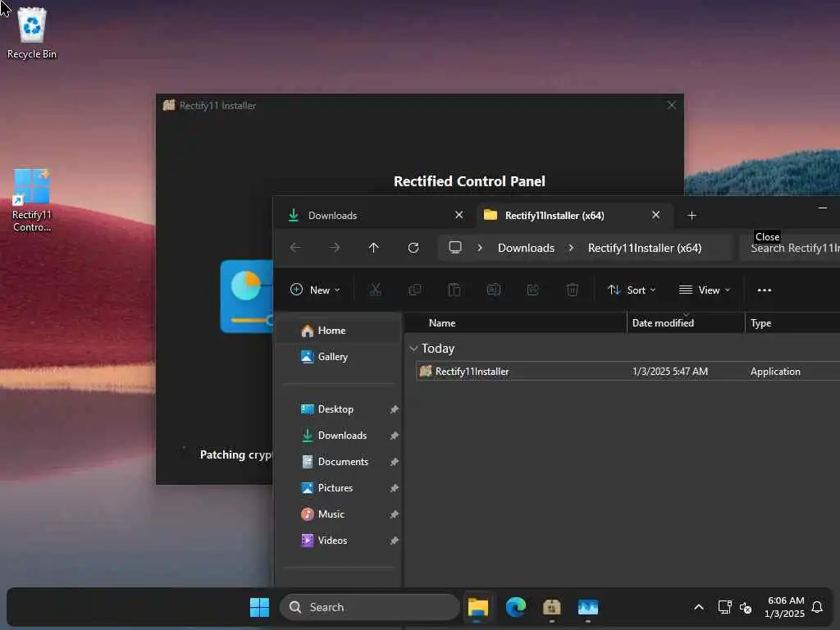Click the taskbar Search box
The image size is (840, 630).
click(x=370, y=607)
